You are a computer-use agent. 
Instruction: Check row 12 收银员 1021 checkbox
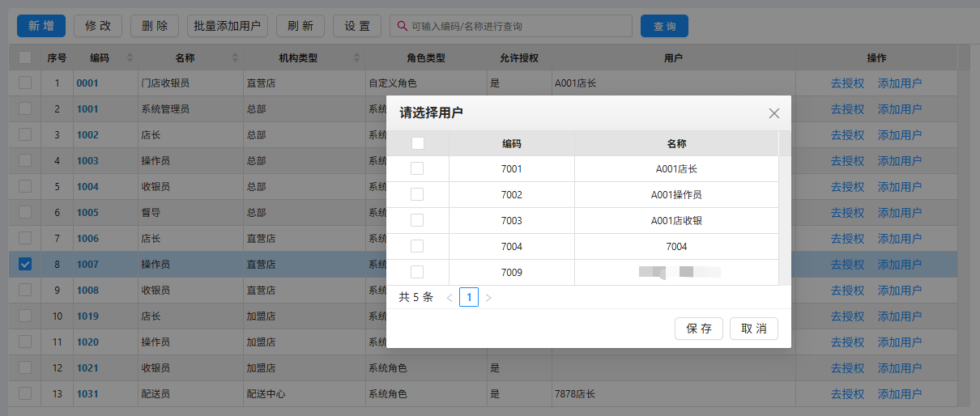(x=25, y=367)
